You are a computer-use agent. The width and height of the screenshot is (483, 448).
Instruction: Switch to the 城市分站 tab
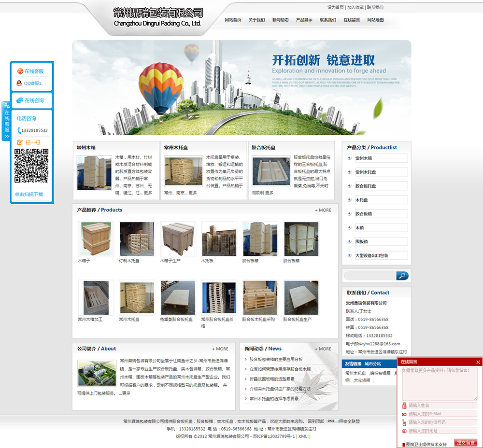click(372, 364)
